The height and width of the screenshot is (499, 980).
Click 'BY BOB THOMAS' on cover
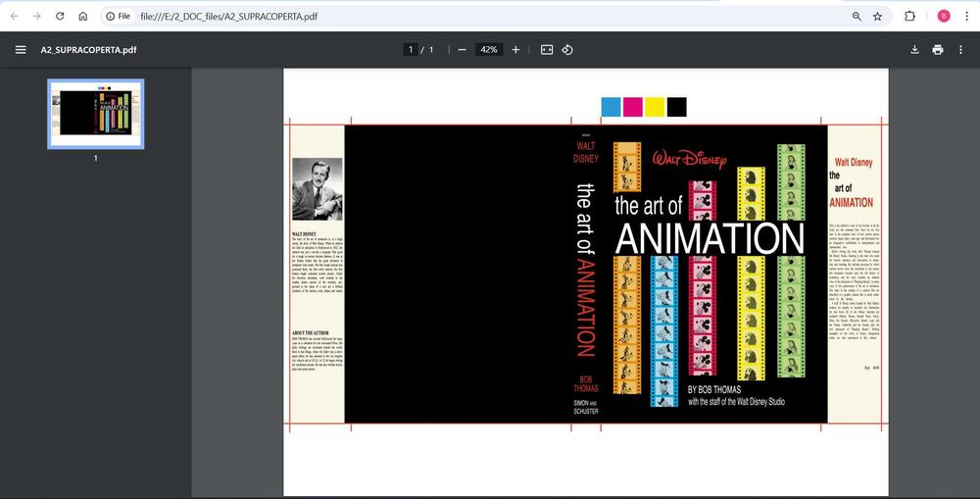click(x=714, y=389)
